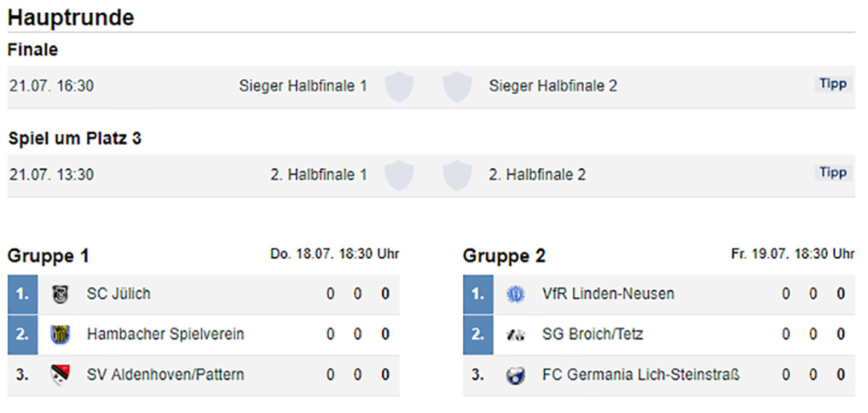The image size is (868, 413).
Task: Open Tipp for the Finale match
Action: (x=833, y=84)
